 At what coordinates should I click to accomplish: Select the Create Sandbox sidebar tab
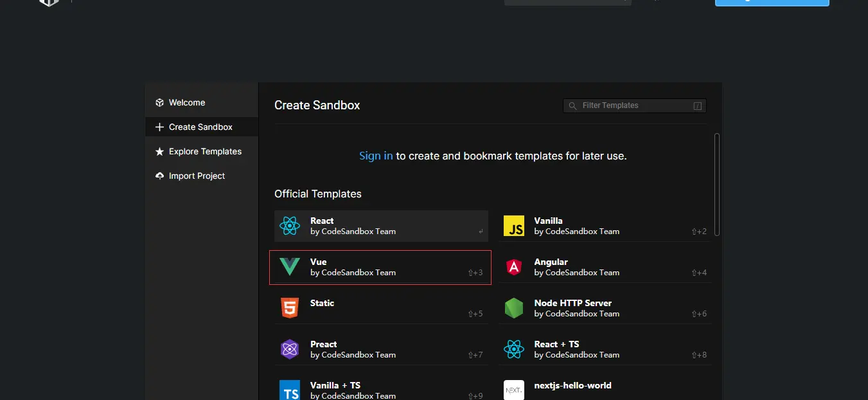pyautogui.click(x=200, y=127)
